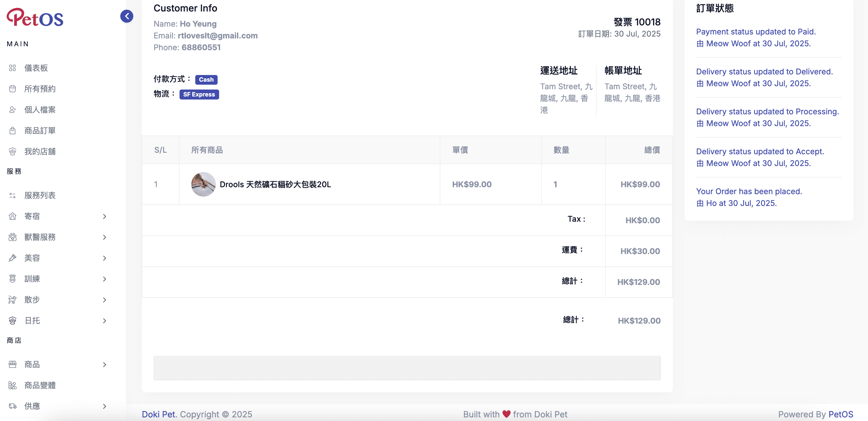The width and height of the screenshot is (868, 421).
Task: Click the store icon beside 商品
Action: click(x=12, y=365)
